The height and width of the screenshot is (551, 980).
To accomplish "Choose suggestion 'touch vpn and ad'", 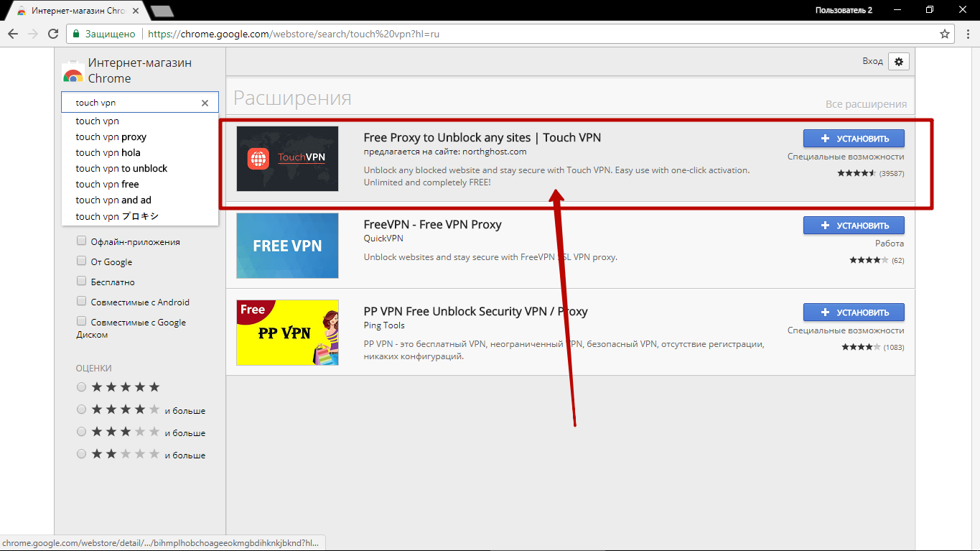I will click(x=140, y=200).
